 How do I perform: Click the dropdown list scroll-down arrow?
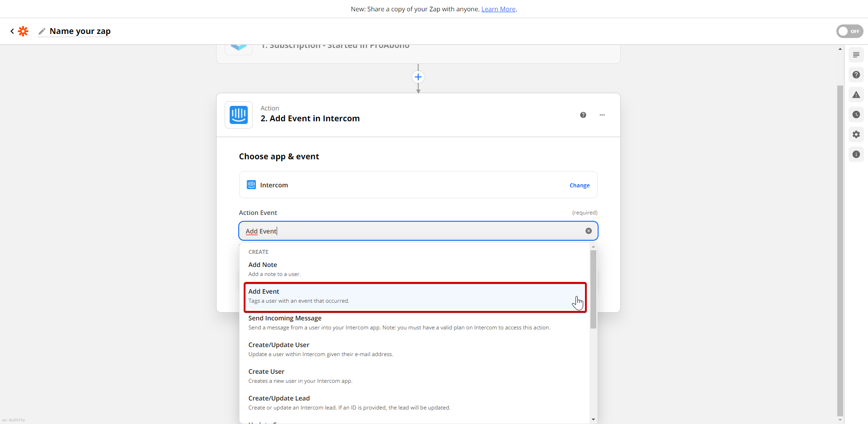click(x=593, y=419)
